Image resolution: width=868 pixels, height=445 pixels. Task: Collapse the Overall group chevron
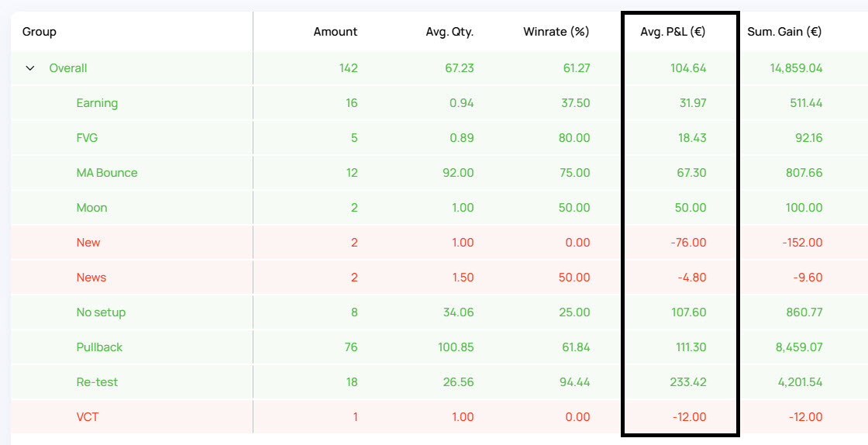point(30,68)
